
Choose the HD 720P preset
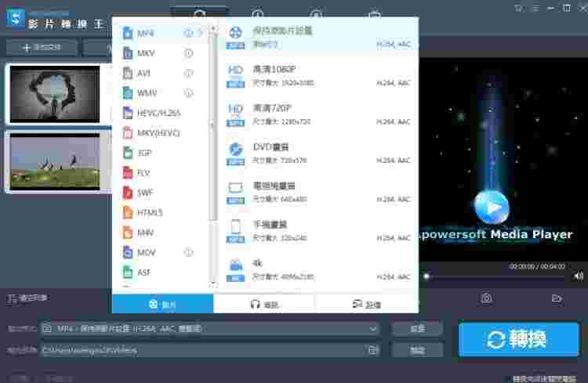[x=319, y=114]
